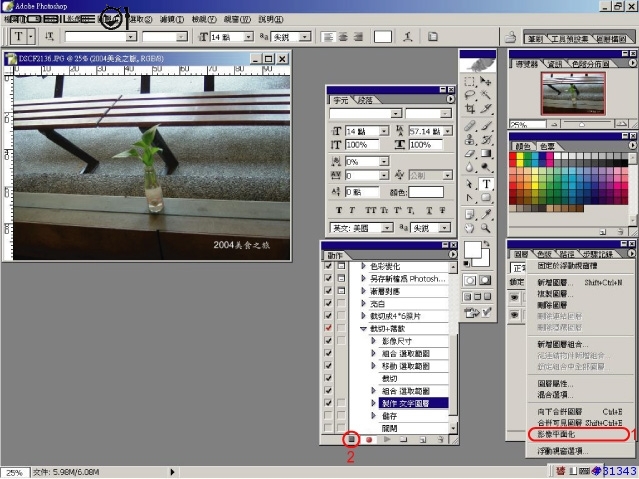Viewport: 639px width, 479px height.
Task: Expand the 影像尺寸 step
Action: [x=373, y=341]
